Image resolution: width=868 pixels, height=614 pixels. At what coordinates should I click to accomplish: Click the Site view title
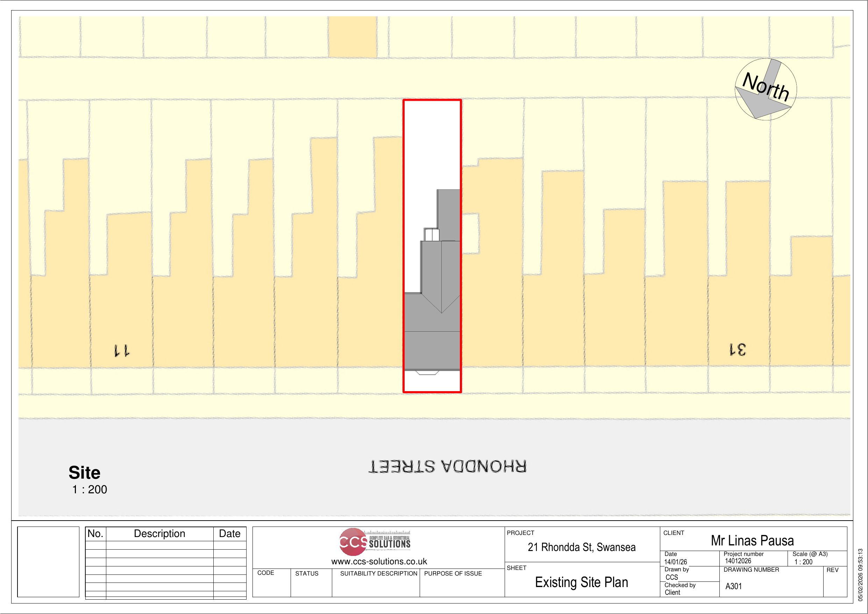coord(84,473)
